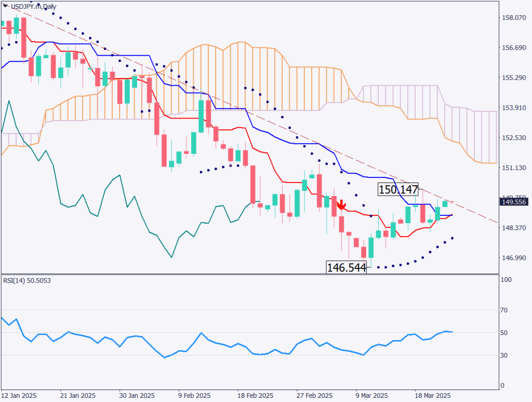Select the 149.556 current price tag
Image resolution: width=532 pixels, height=402 pixels.
pyautogui.click(x=513, y=202)
